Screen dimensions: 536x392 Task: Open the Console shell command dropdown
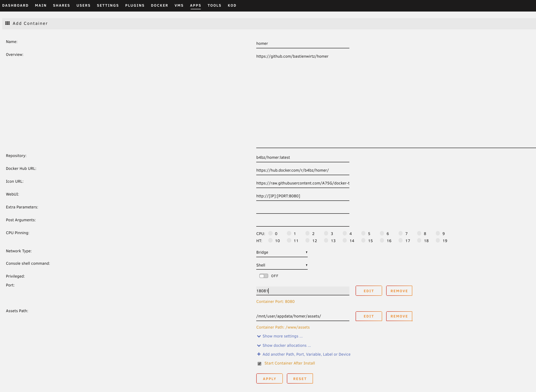[x=282, y=265]
